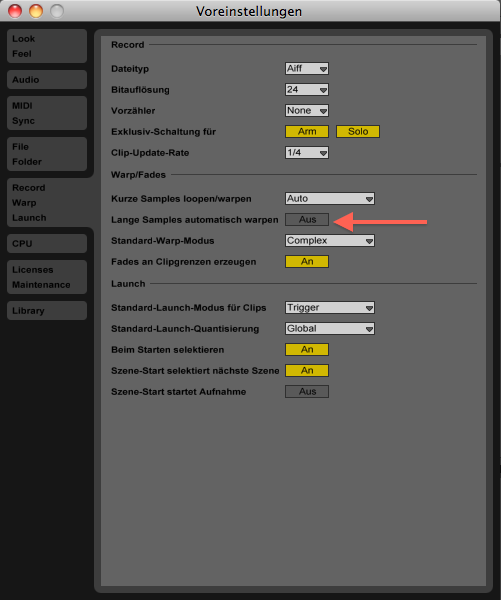This screenshot has height=600, width=501.
Task: Select the CPU preferences tab
Action: 47,243
